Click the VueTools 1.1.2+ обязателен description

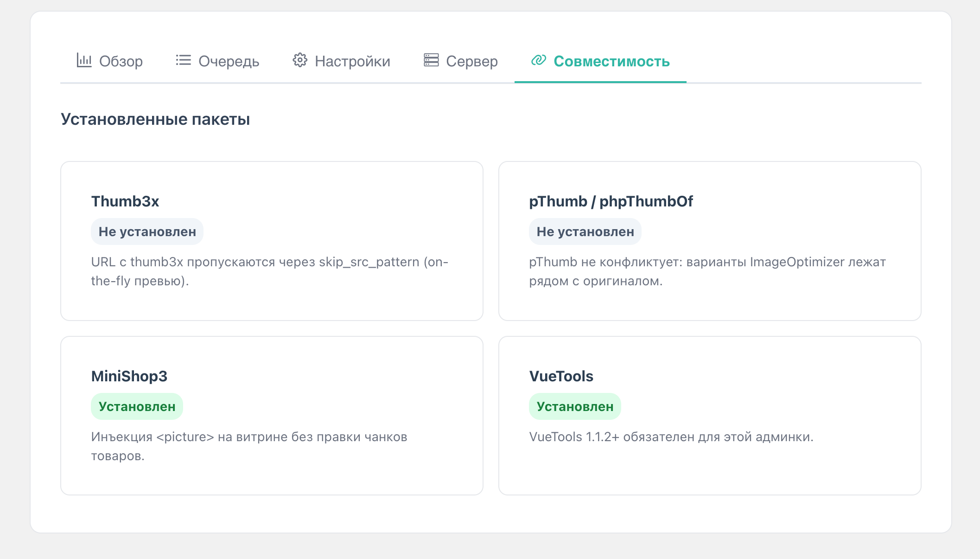click(x=671, y=437)
